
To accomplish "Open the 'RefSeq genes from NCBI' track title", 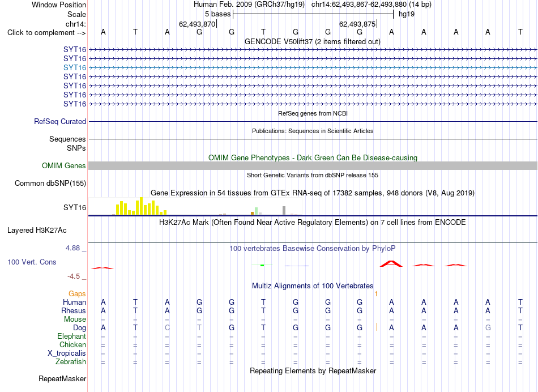I will pos(313,113).
